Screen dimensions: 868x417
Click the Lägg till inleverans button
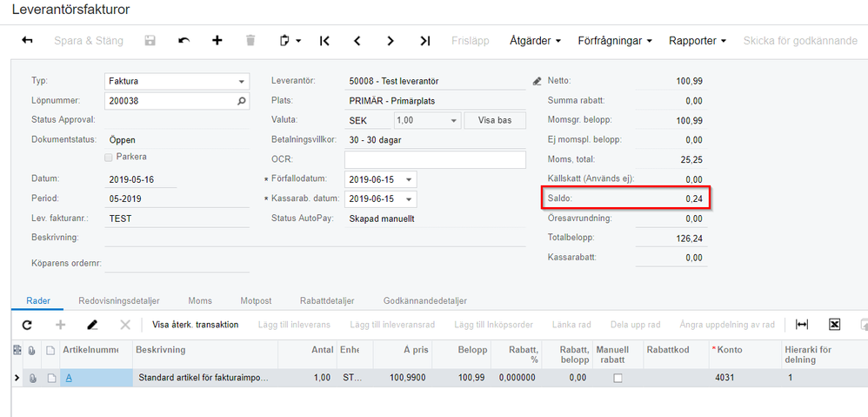[294, 325]
